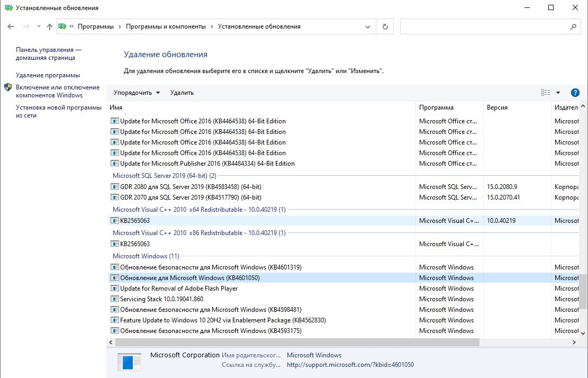Click the vertical scrollbar thumb
Viewport: 588px width, 378px height.
(x=583, y=292)
